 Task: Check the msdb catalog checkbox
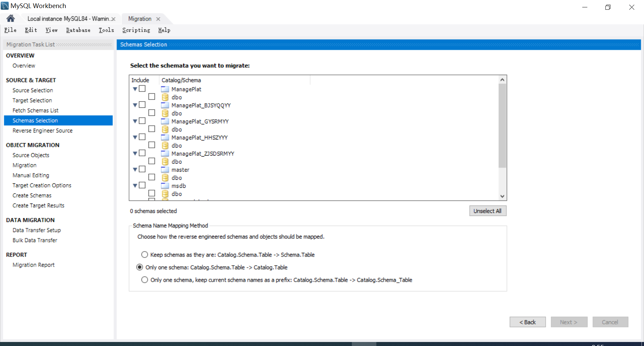142,185
